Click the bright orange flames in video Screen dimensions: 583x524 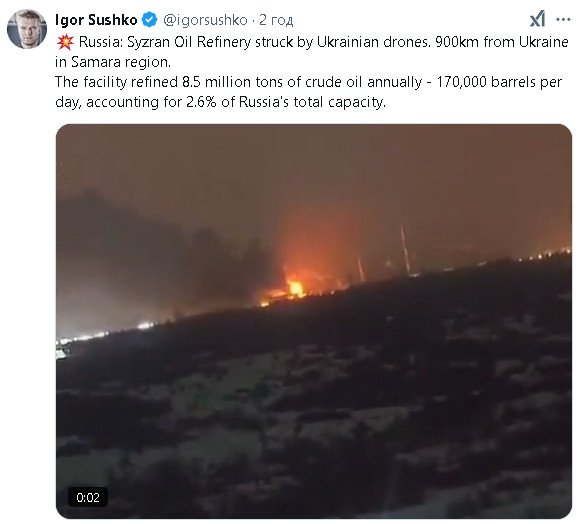click(296, 288)
